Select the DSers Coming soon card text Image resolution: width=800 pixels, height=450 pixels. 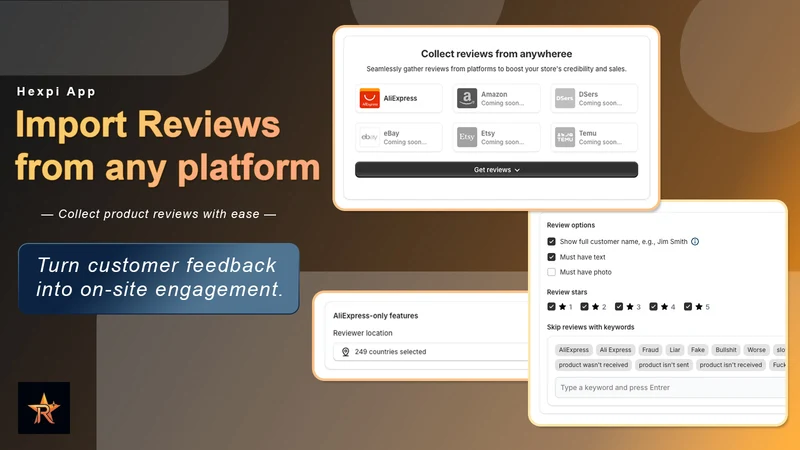[600, 98]
